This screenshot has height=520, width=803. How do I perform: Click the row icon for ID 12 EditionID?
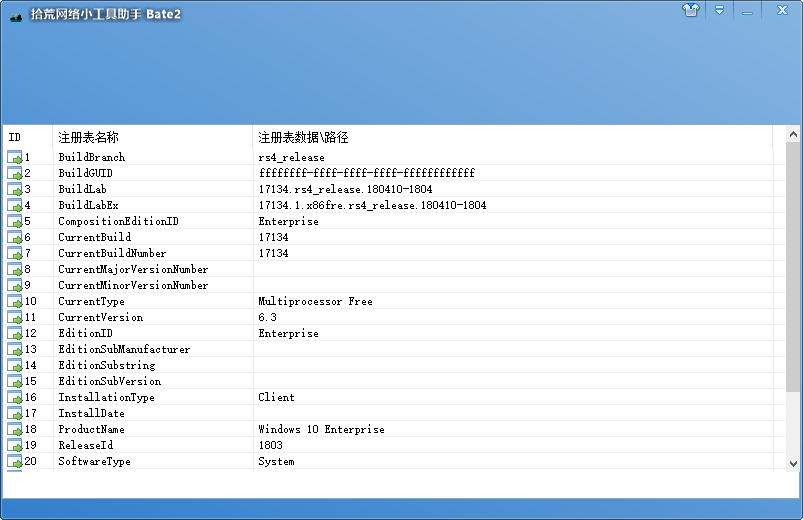pyautogui.click(x=15, y=334)
